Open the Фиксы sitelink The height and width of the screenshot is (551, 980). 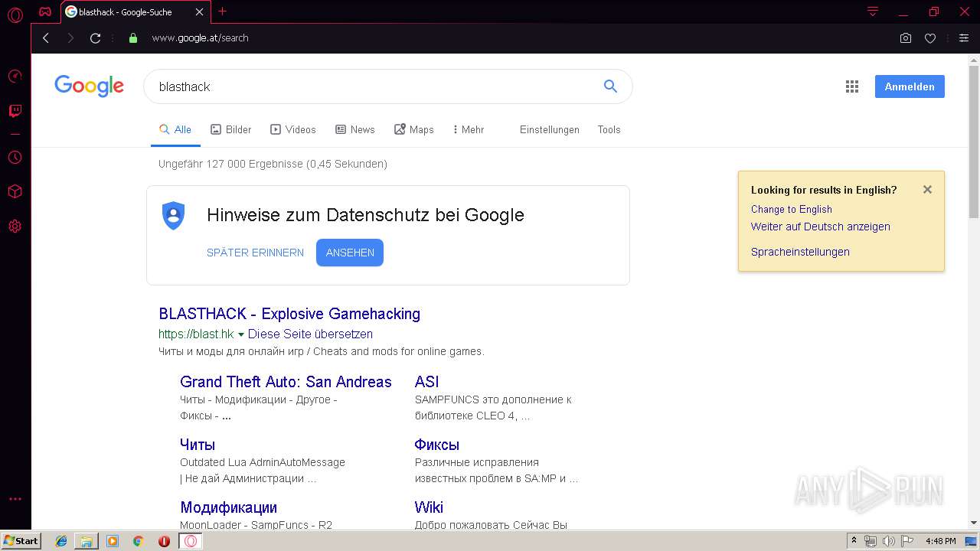click(x=437, y=445)
